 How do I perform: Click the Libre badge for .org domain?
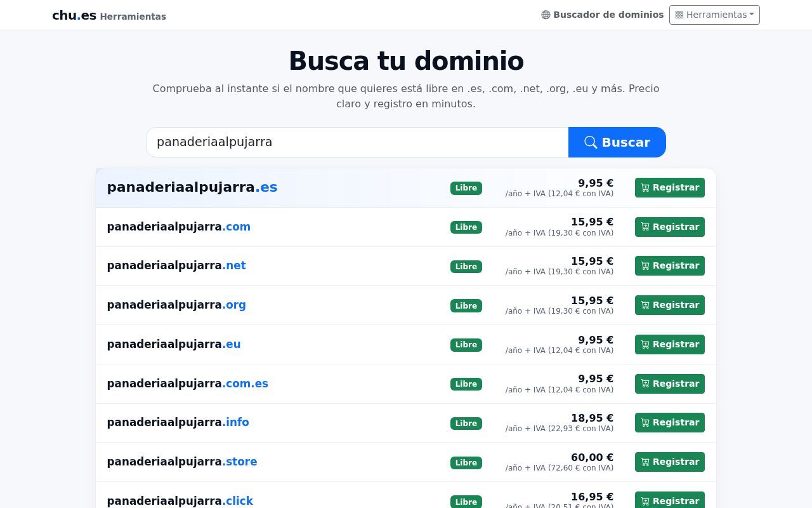[466, 305]
